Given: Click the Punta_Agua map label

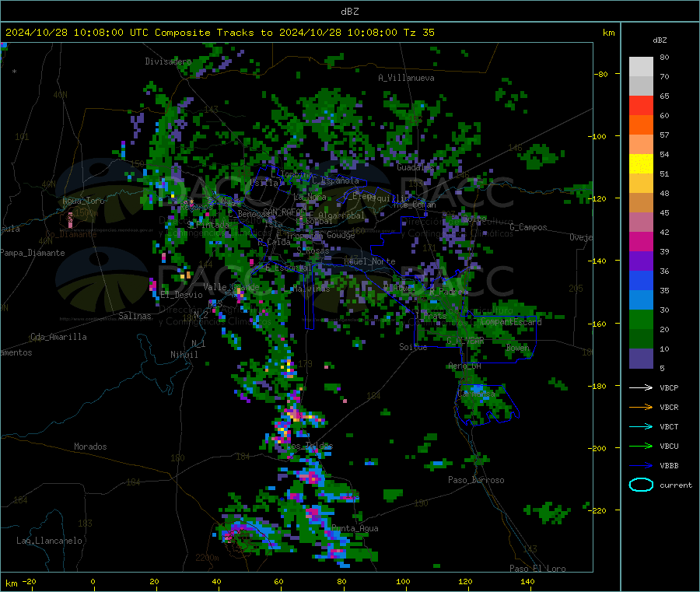Looking at the screenshot, I should click(355, 528).
